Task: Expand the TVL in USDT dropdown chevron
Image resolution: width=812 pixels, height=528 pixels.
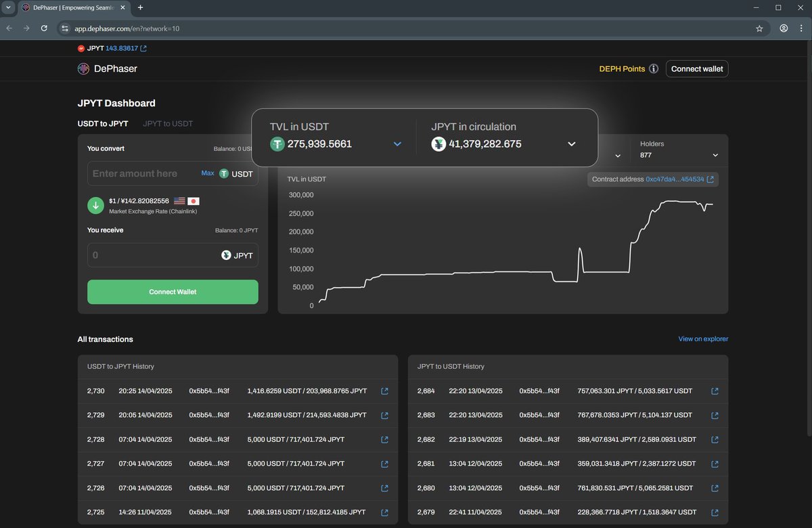Action: pyautogui.click(x=397, y=144)
